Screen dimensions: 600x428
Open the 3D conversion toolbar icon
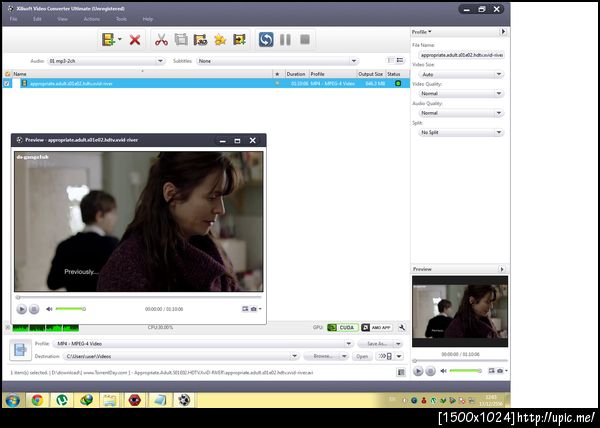tap(201, 40)
